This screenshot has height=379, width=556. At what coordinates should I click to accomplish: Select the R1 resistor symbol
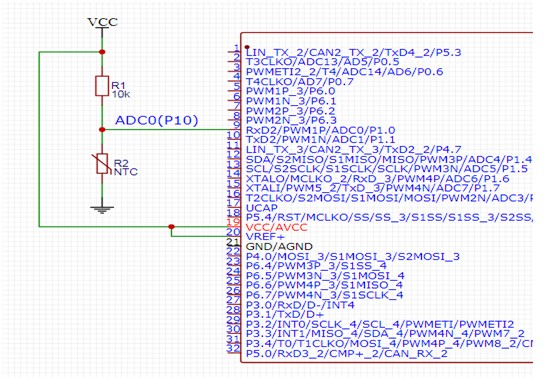click(x=102, y=86)
